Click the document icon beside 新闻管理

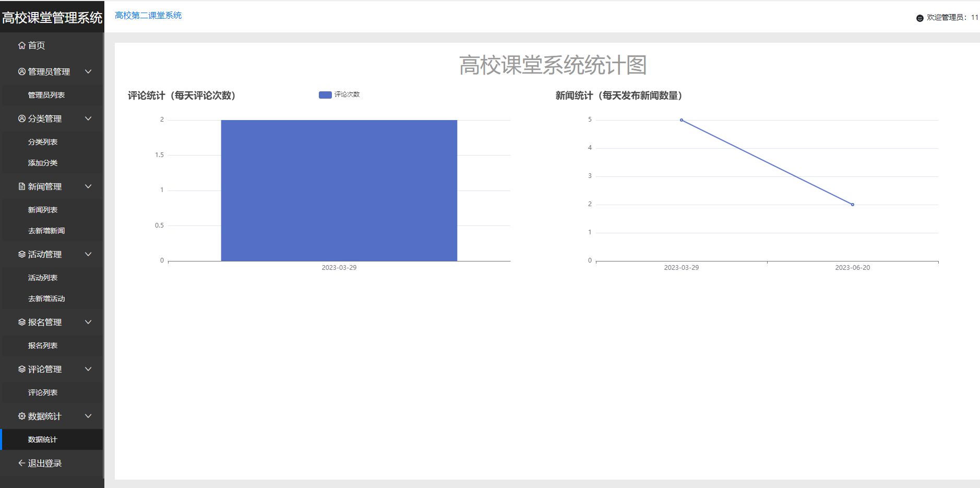(x=22, y=186)
